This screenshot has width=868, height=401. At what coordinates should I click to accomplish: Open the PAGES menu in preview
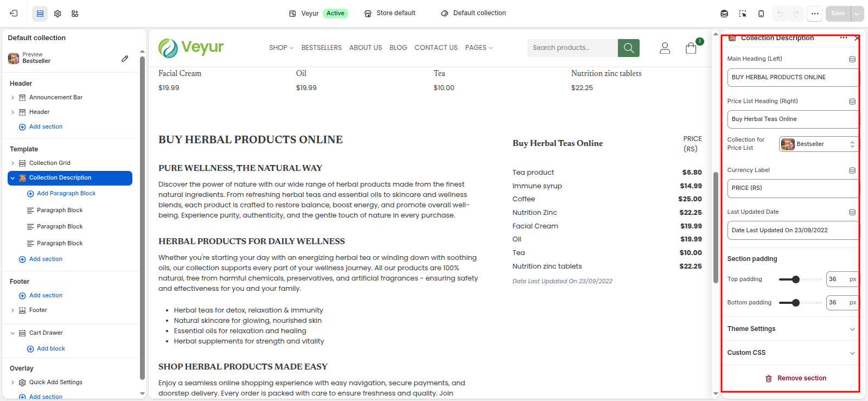tap(479, 48)
